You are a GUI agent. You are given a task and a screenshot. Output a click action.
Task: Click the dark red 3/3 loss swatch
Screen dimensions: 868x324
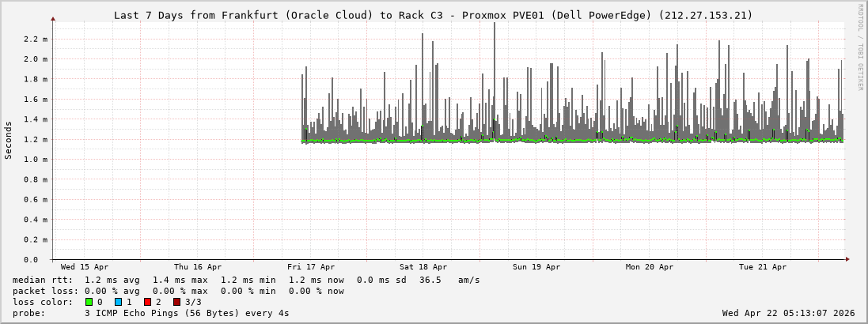click(176, 302)
